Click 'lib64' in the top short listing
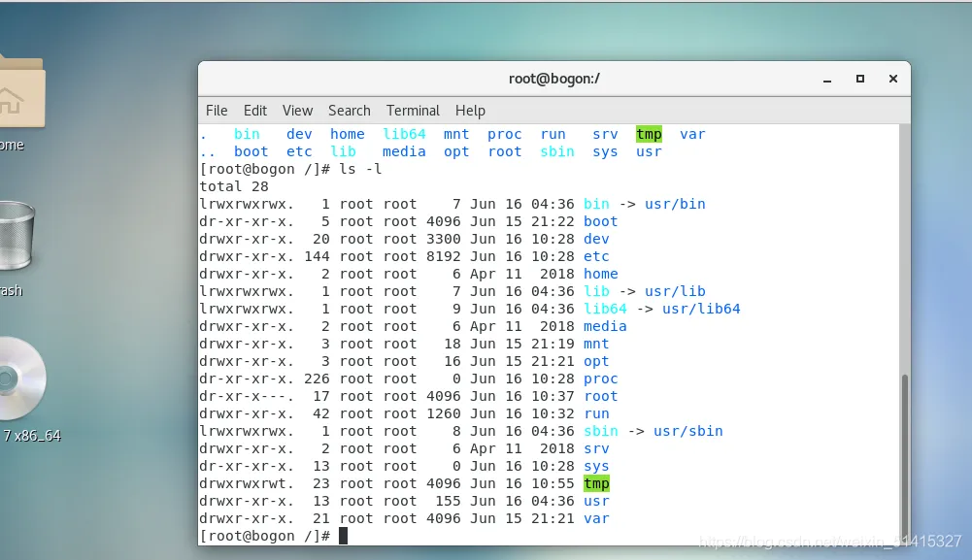Viewport: 972px width, 560px height. pyautogui.click(x=404, y=134)
